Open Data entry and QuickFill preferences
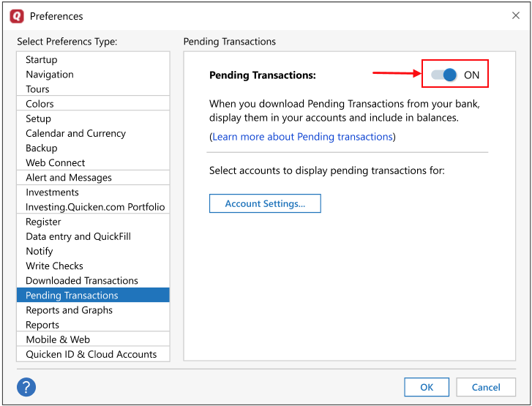The image size is (532, 406). (x=78, y=236)
